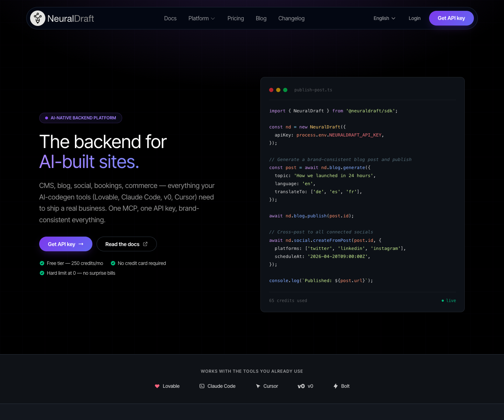Click the Platform menu chevron

(213, 19)
